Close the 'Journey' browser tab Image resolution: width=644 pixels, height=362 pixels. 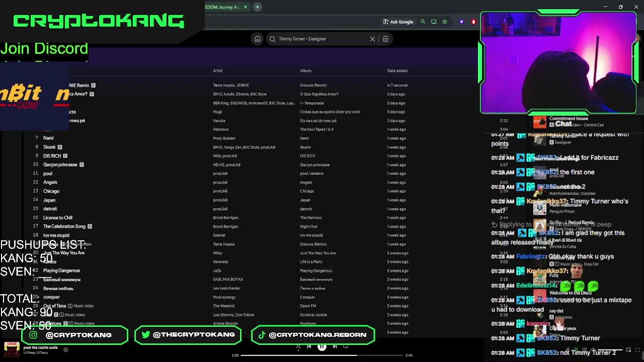click(246, 7)
